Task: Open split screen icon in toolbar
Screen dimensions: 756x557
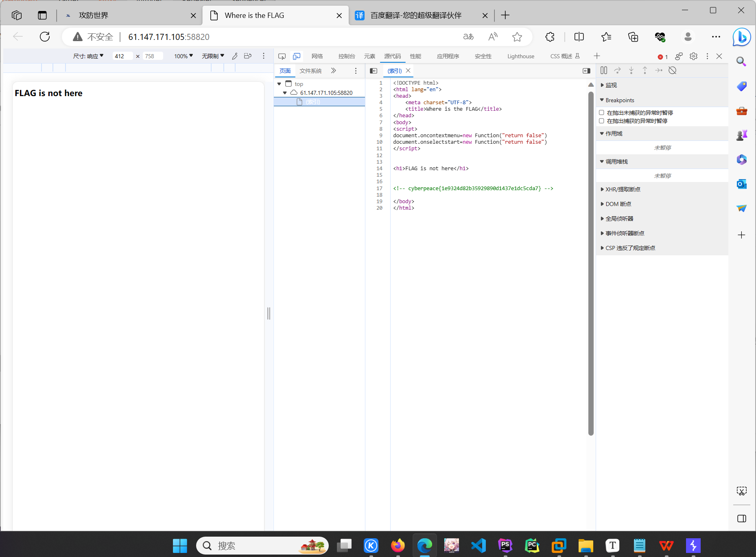Action: point(579,37)
